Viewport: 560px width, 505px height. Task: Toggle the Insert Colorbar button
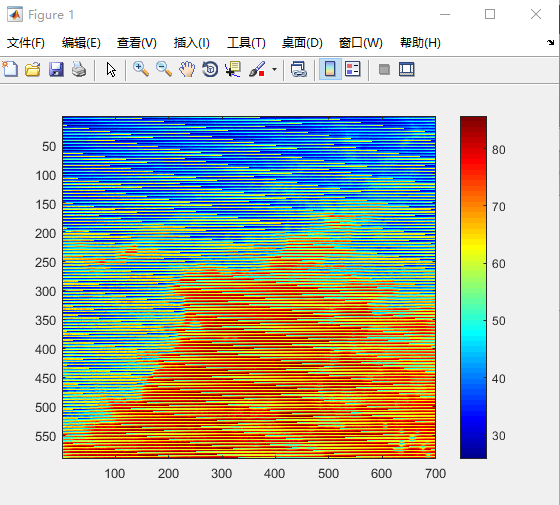coord(330,69)
